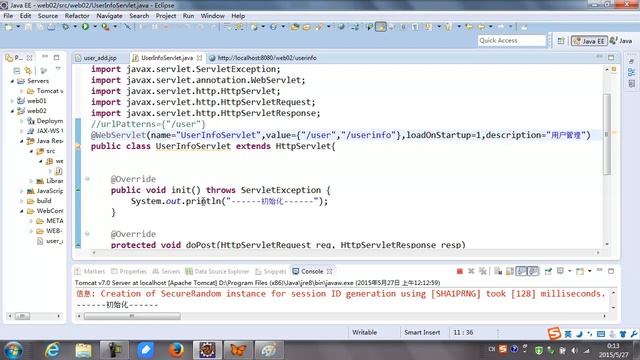The width and height of the screenshot is (640, 360).
Task: Open the Source menu
Action: (x=48, y=16)
